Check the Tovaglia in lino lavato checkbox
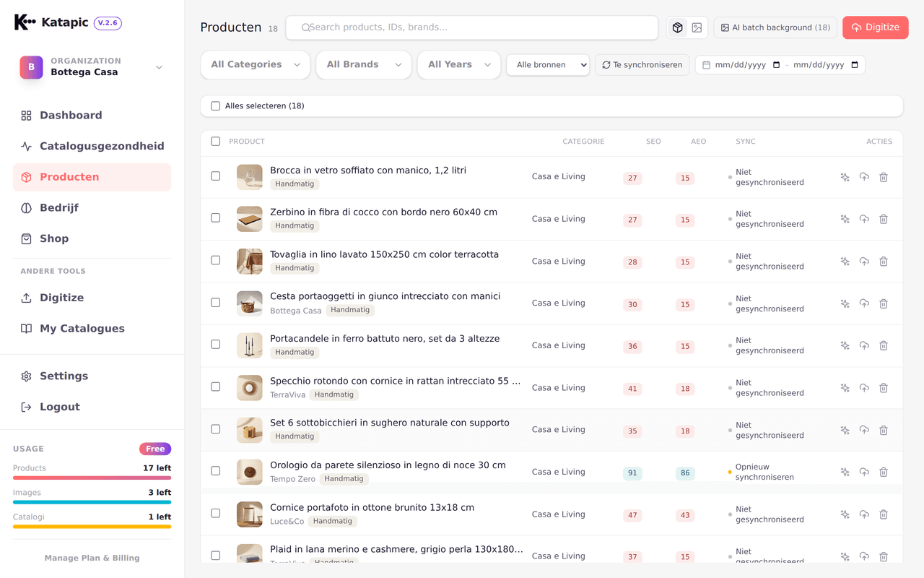 (x=215, y=260)
